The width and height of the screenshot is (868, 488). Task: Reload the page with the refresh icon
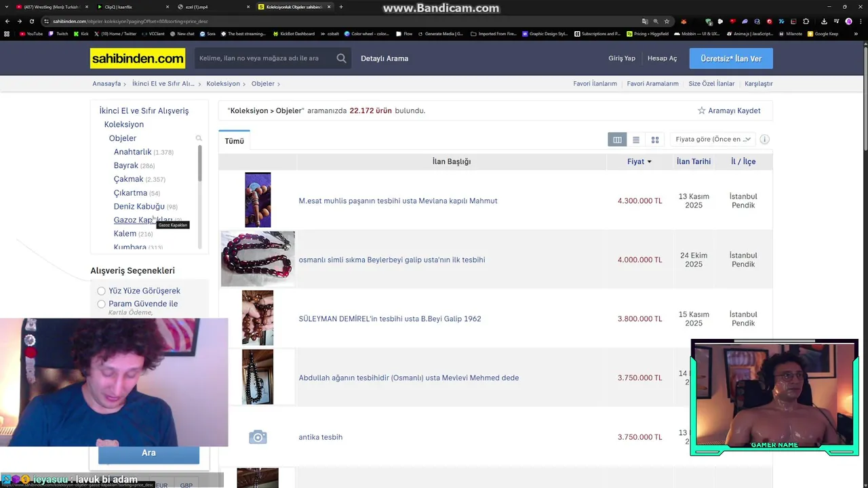[x=32, y=21]
